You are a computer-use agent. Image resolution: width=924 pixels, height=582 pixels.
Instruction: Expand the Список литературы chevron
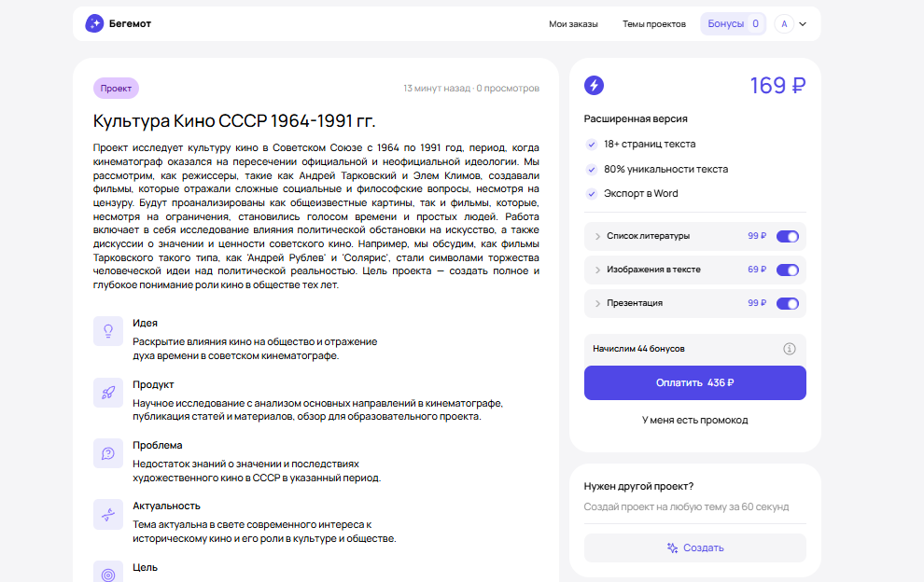pos(597,237)
